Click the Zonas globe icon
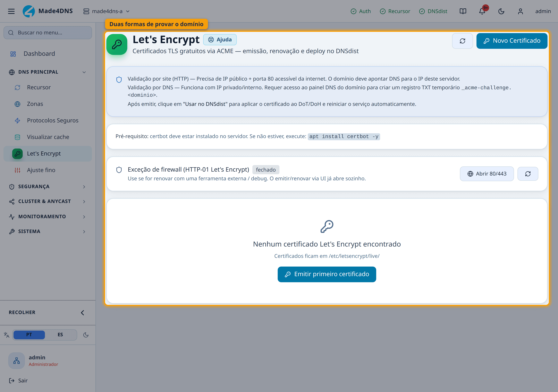 [17, 104]
